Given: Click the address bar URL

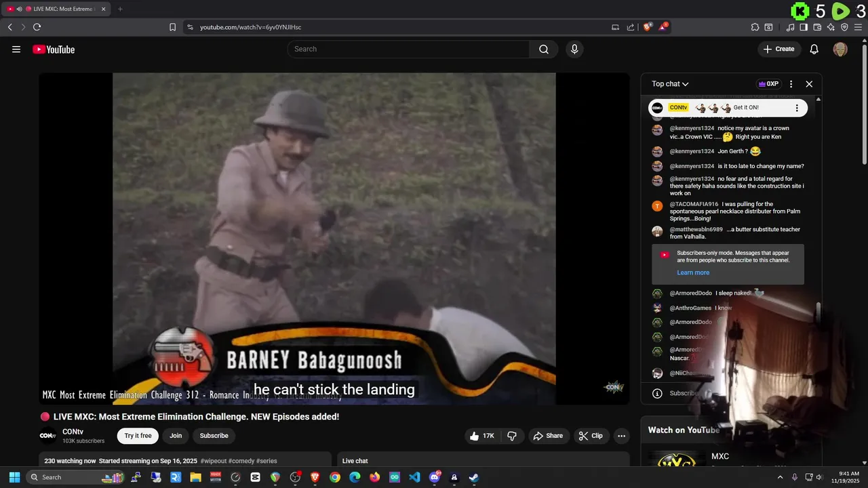Looking at the screenshot, I should pyautogui.click(x=250, y=27).
